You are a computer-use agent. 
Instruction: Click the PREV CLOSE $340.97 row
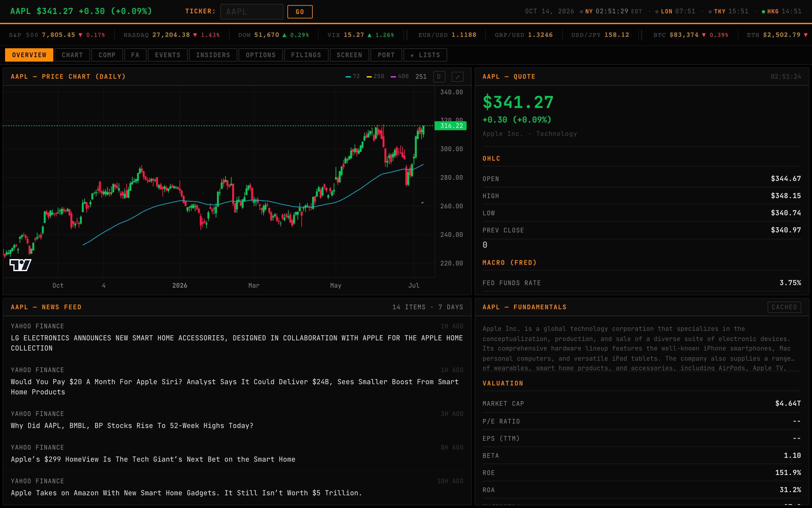point(642,230)
